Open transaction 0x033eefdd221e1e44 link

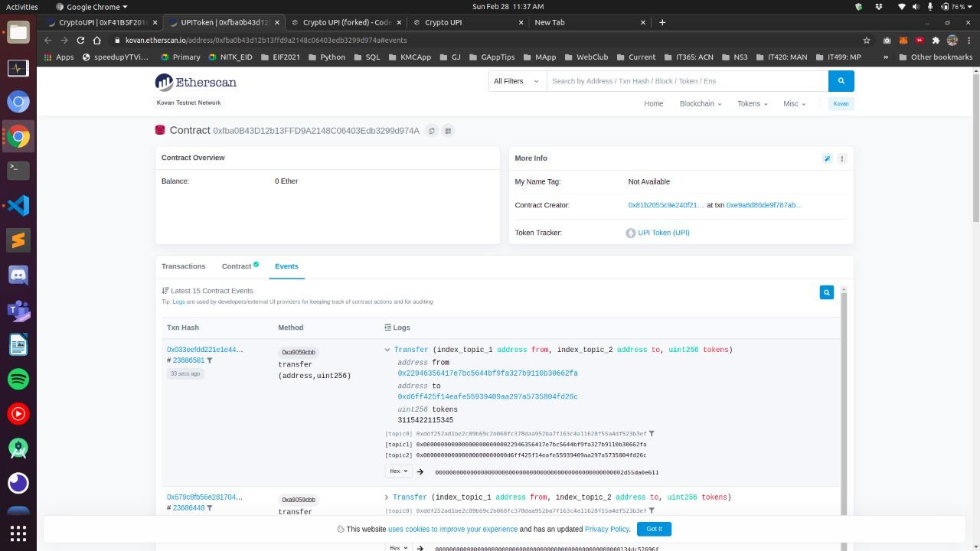point(205,350)
